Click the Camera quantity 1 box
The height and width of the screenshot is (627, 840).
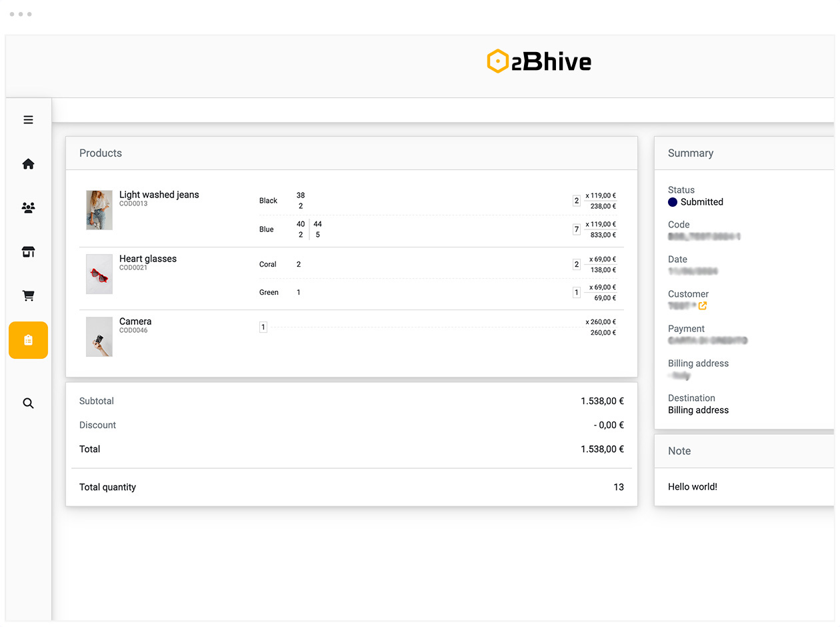click(263, 328)
